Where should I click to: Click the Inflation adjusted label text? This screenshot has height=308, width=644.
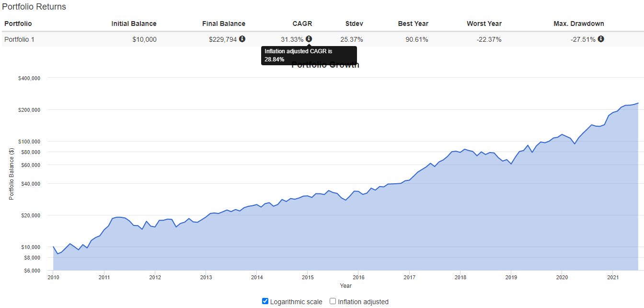click(363, 302)
